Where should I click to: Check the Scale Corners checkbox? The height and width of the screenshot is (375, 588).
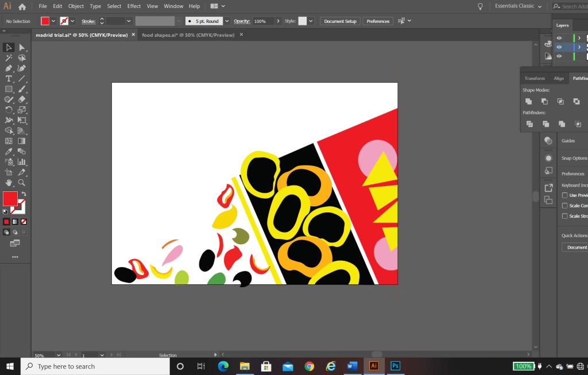[x=564, y=206]
